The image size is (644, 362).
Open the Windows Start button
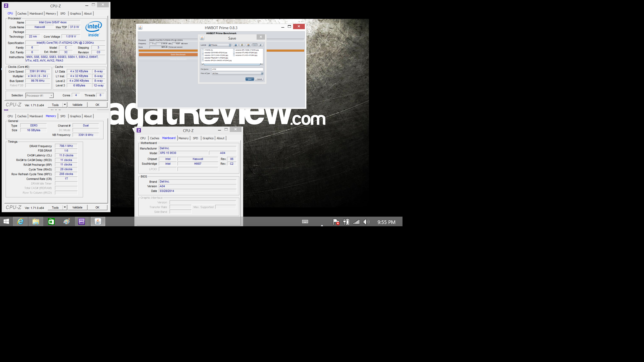click(6, 222)
